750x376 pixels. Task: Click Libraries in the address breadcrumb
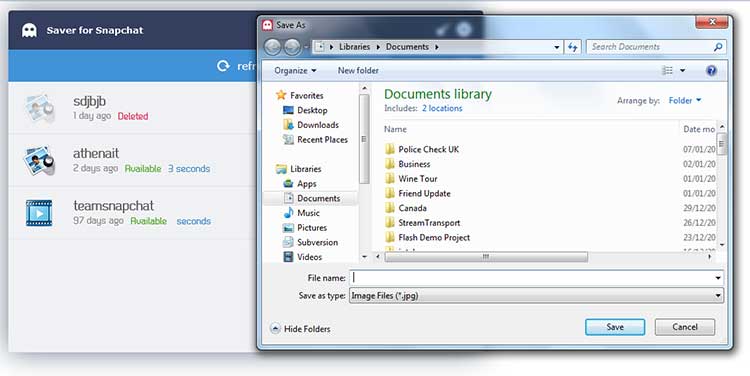click(x=354, y=47)
